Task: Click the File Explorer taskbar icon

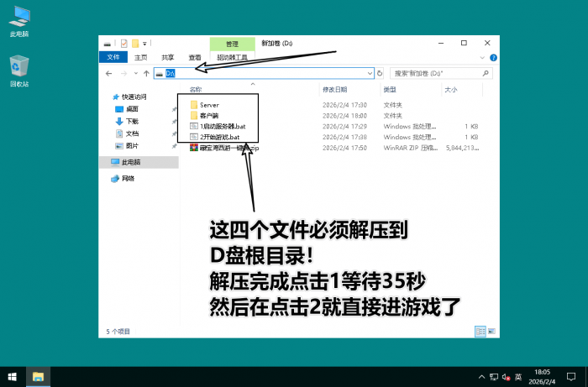Action: pos(38,377)
